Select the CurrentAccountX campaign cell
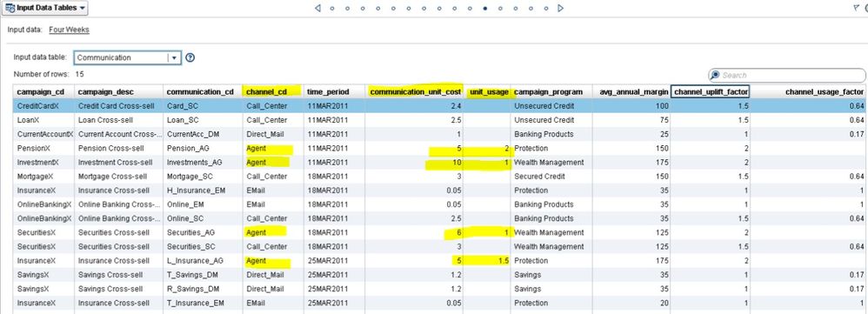 coord(43,134)
